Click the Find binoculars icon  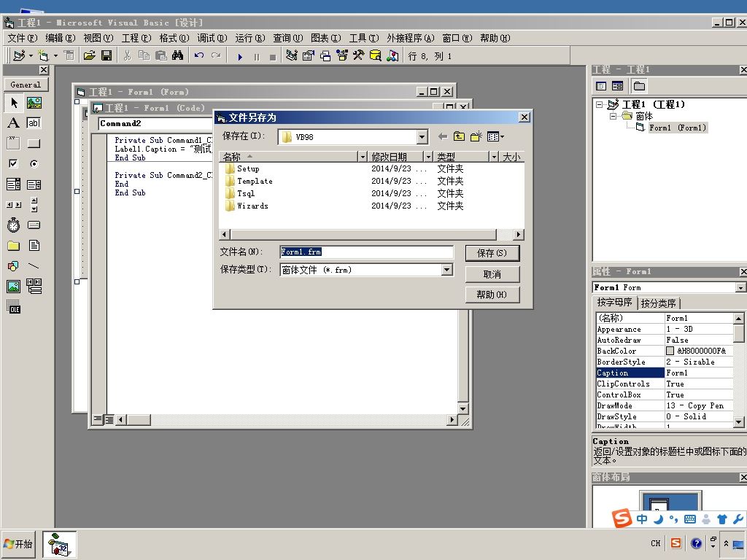coord(178,55)
